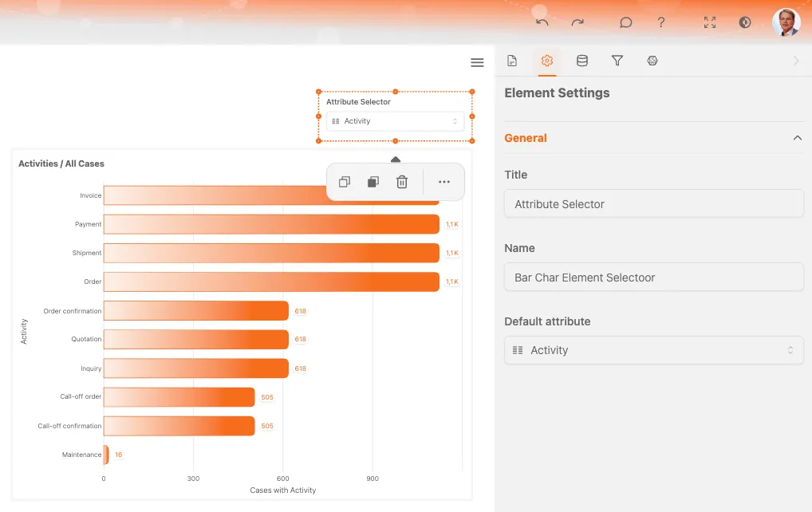The width and height of the screenshot is (812, 512).
Task: Enter fullscreen mode
Action: 710,22
